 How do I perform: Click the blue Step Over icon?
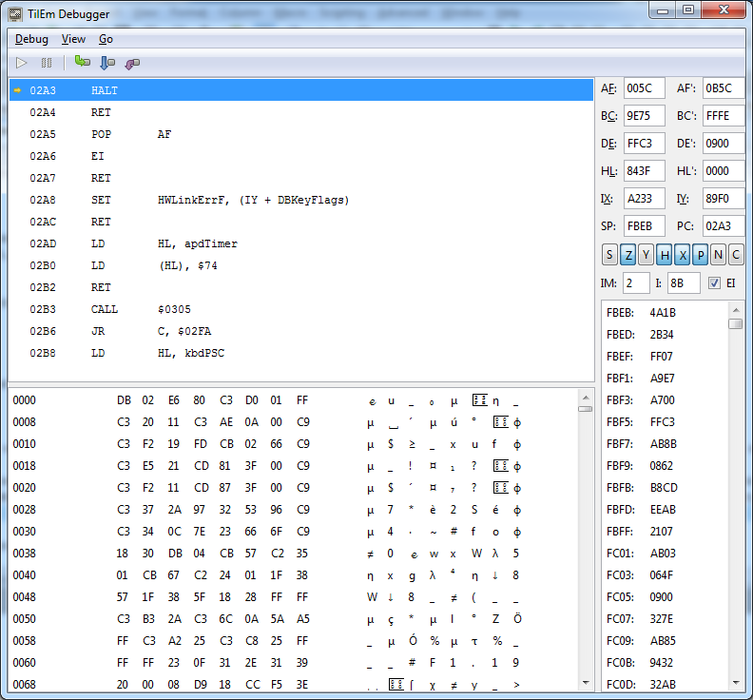coord(107,63)
